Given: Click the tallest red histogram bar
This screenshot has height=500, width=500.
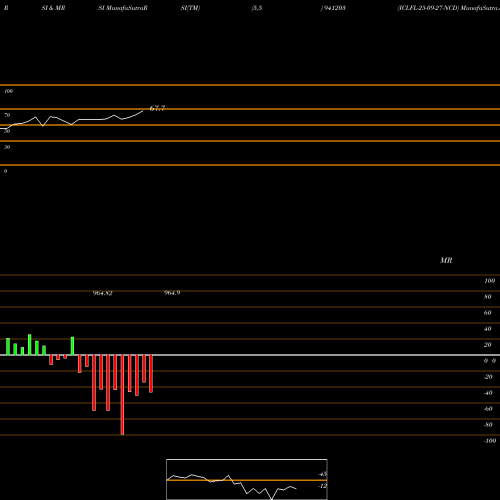Looking at the screenshot, I should [122, 395].
